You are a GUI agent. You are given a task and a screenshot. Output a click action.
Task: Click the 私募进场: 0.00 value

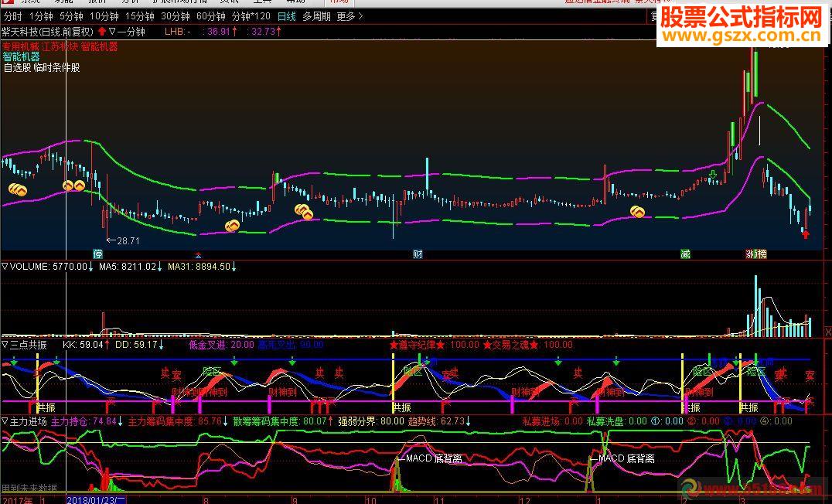click(x=552, y=421)
